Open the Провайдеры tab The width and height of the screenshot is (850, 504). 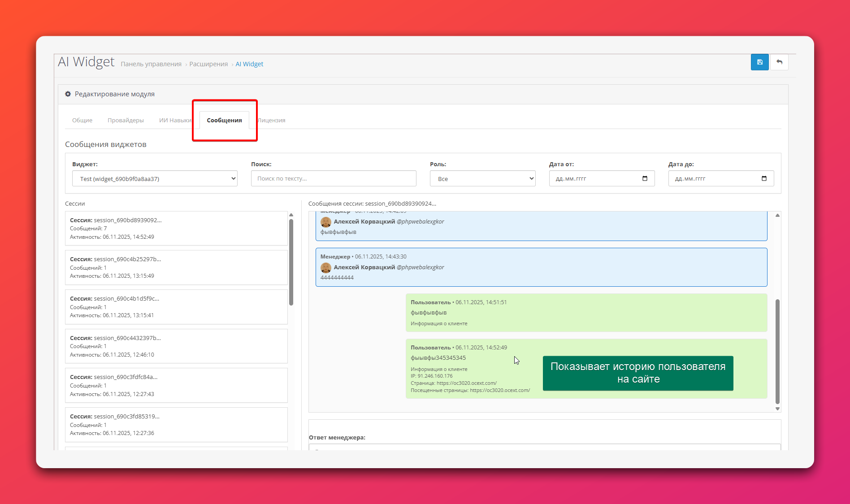pyautogui.click(x=126, y=120)
